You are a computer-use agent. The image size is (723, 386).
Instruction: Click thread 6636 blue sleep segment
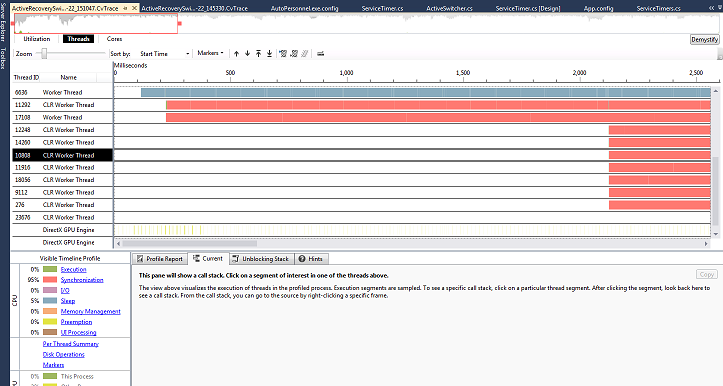426,92
